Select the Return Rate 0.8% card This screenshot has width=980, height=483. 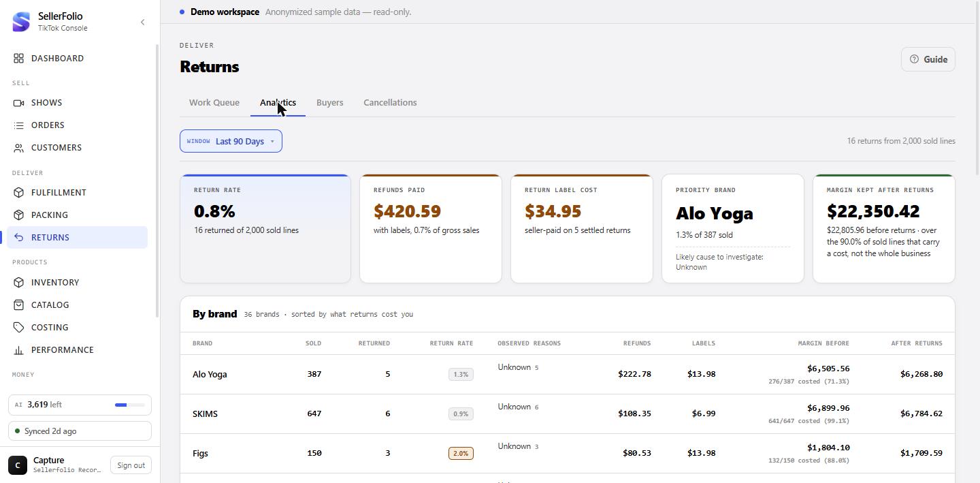click(x=265, y=229)
